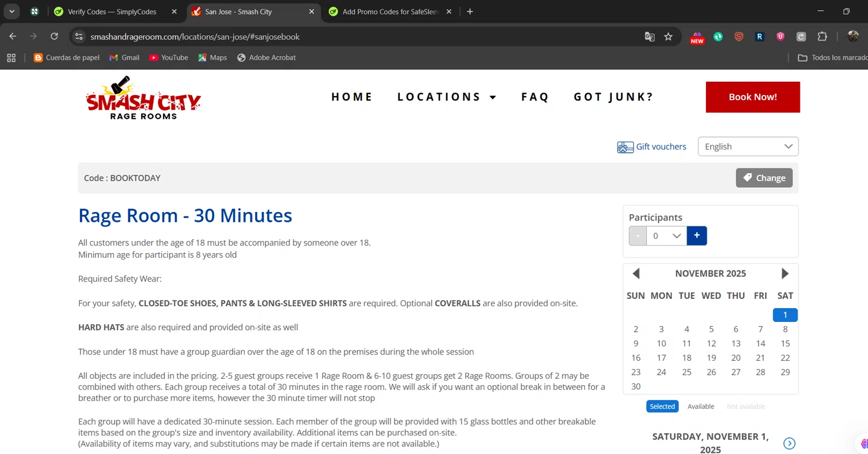Click the pink shield U extension icon
Image resolution: width=868 pixels, height=454 pixels.
[781, 36]
